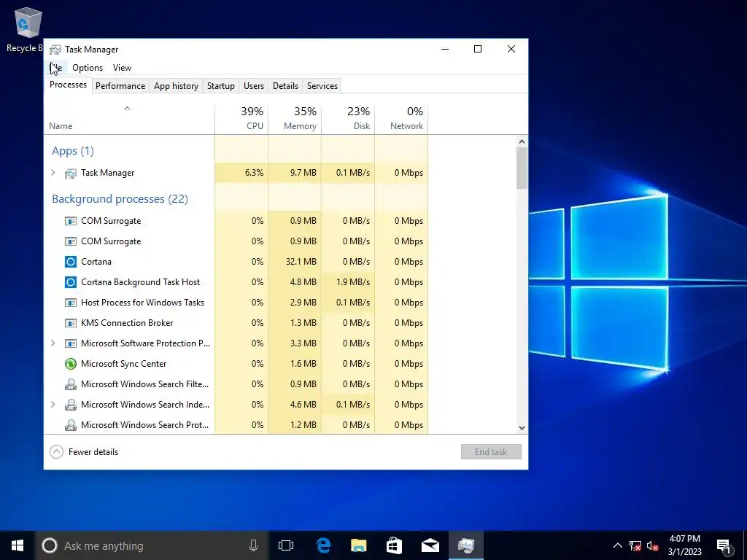Sort processes by the Name column
747x560 pixels.
click(x=129, y=119)
